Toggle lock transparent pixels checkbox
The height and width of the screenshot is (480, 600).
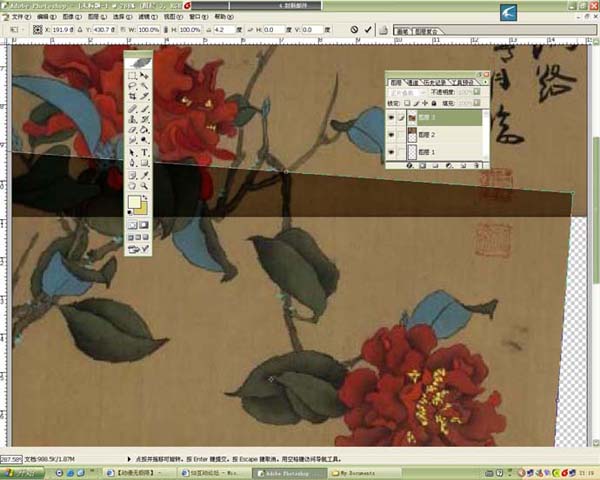pyautogui.click(x=407, y=103)
